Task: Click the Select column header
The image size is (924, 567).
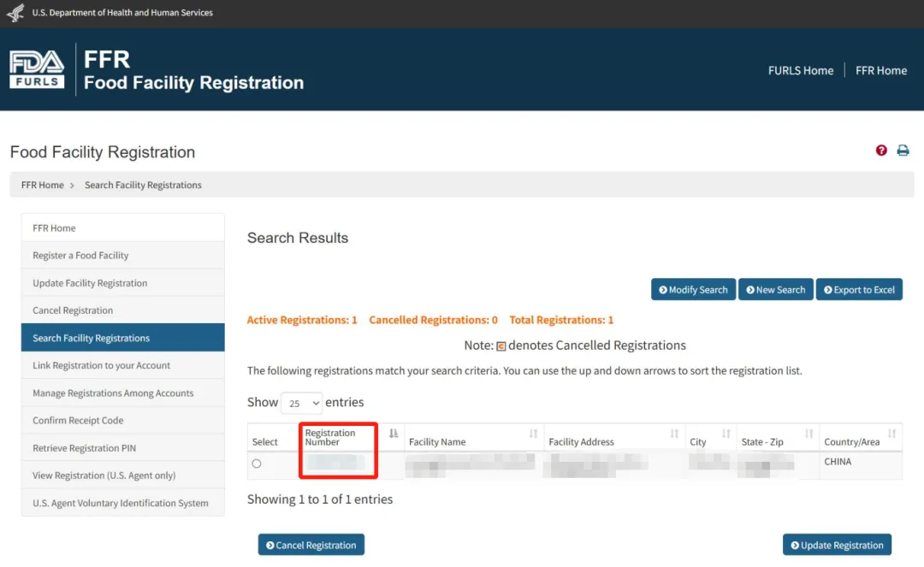Action: 264,441
